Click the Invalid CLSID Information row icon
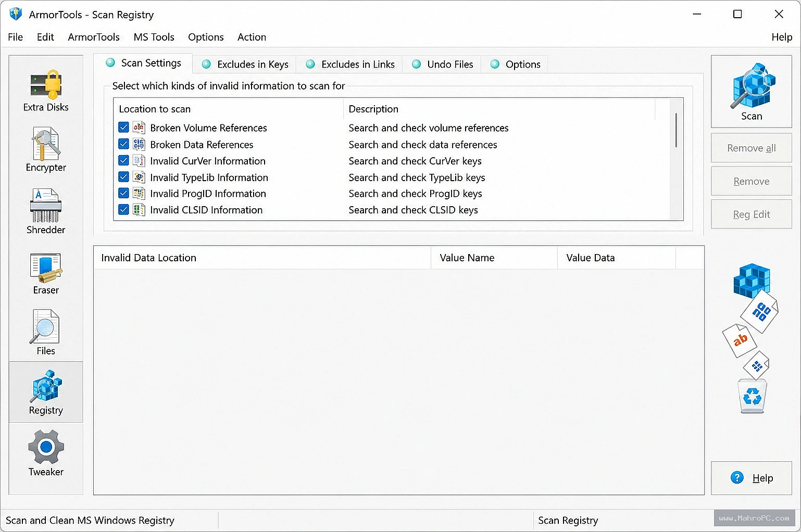Viewport: 801px width, 532px height. point(139,210)
